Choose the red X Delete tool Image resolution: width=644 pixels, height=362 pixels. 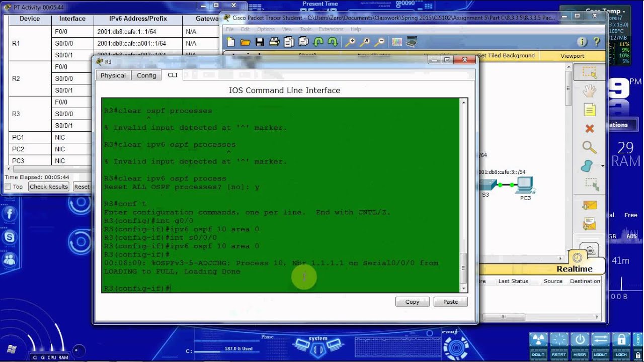[x=589, y=129]
